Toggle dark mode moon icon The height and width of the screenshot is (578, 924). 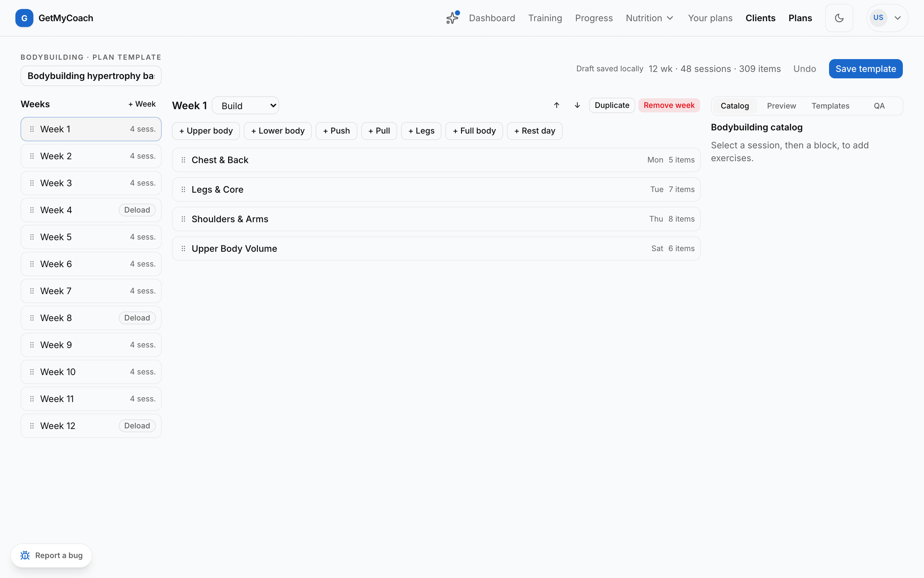click(x=839, y=18)
